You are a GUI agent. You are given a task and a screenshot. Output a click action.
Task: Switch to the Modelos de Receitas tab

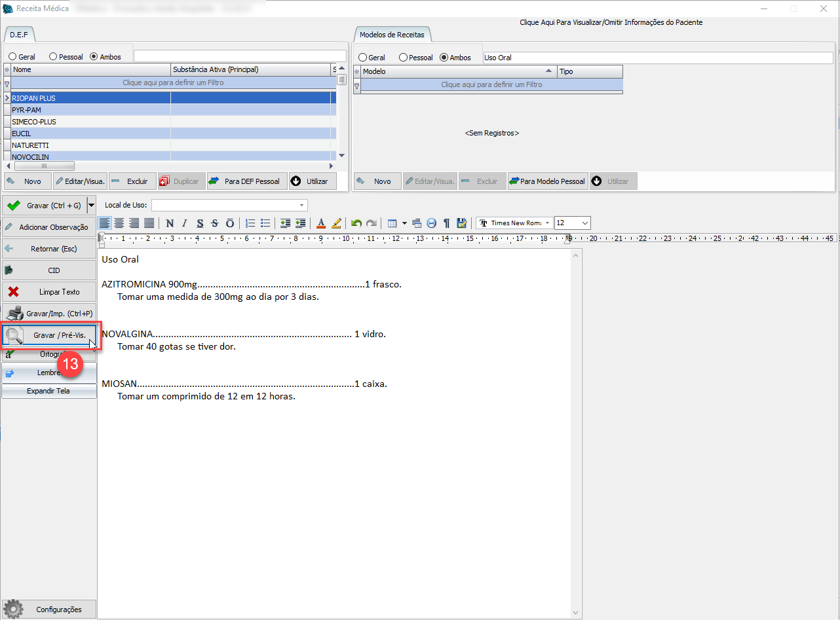click(392, 35)
